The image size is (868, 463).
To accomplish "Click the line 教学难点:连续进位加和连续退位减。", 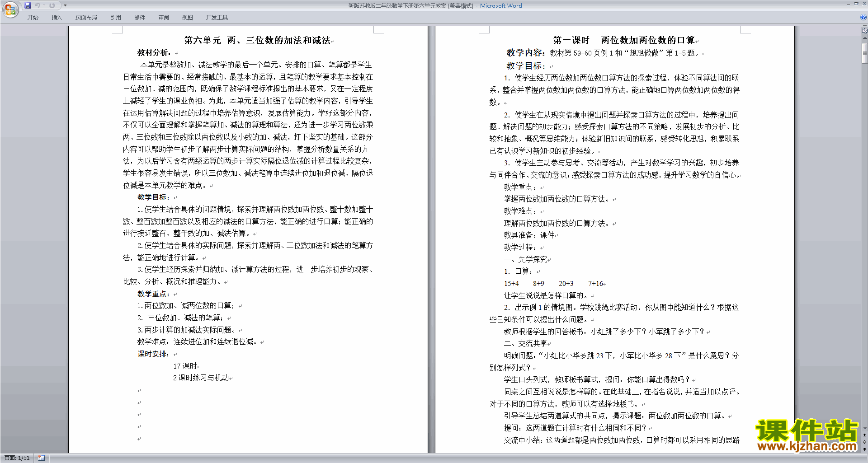I will 198,341.
